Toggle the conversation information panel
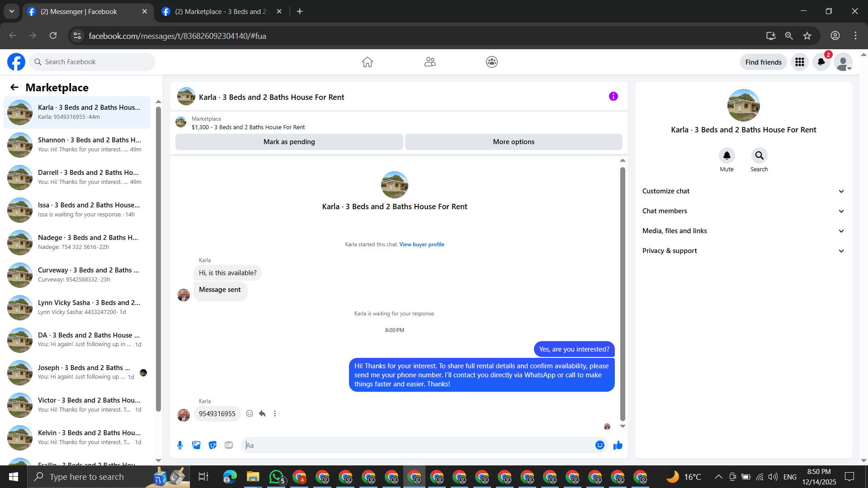Viewport: 868px width, 488px height. (x=613, y=96)
